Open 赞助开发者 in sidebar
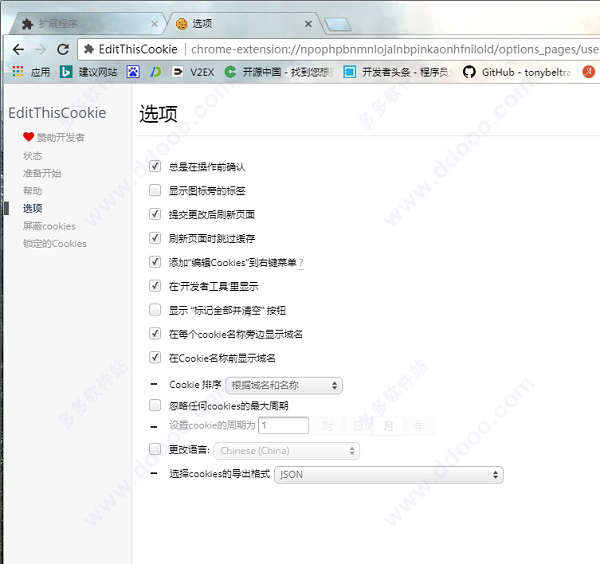This screenshot has height=564, width=600. point(60,137)
